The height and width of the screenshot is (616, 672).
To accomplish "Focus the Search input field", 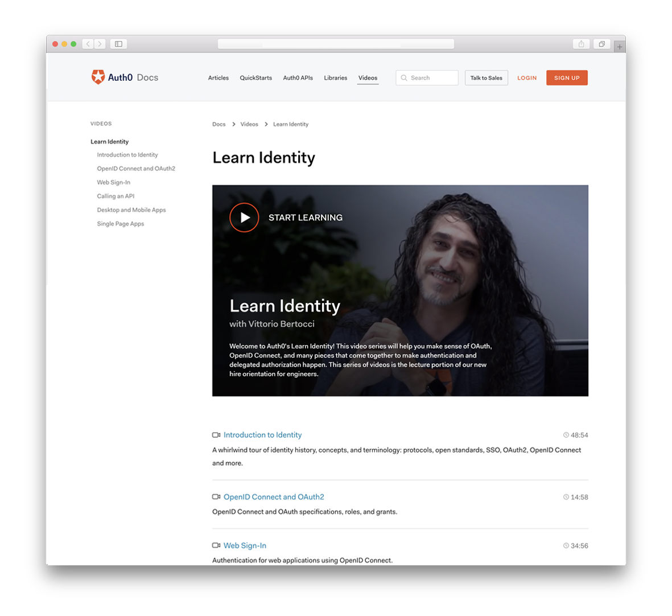I will click(427, 77).
